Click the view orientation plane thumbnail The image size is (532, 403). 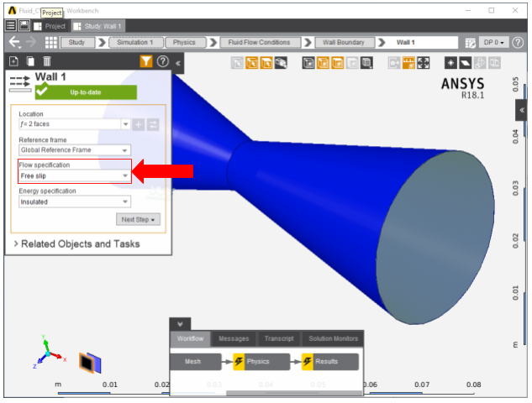point(90,363)
